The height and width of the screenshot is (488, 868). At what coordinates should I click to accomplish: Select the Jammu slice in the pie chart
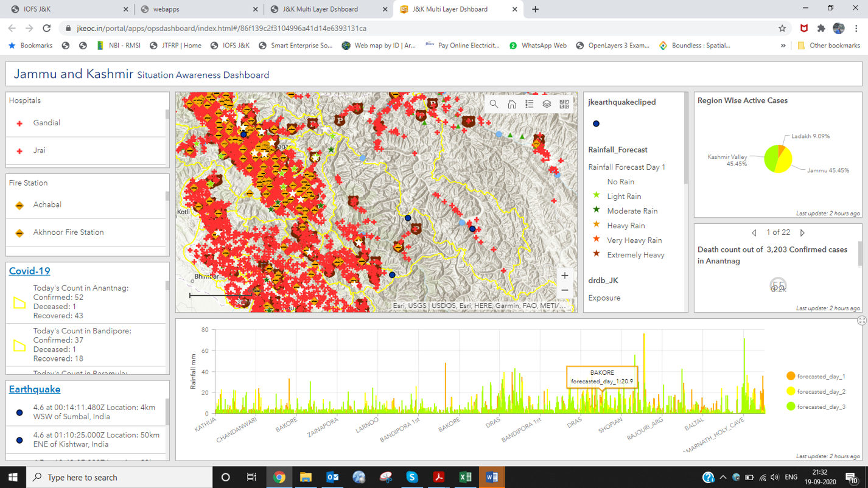click(x=785, y=161)
